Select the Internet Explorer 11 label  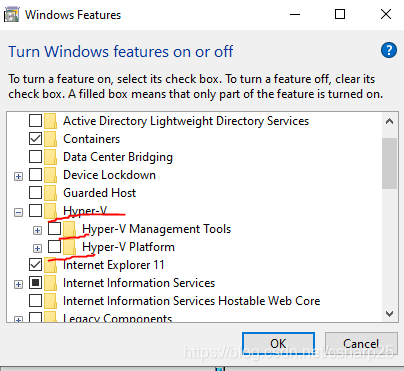[x=114, y=265]
